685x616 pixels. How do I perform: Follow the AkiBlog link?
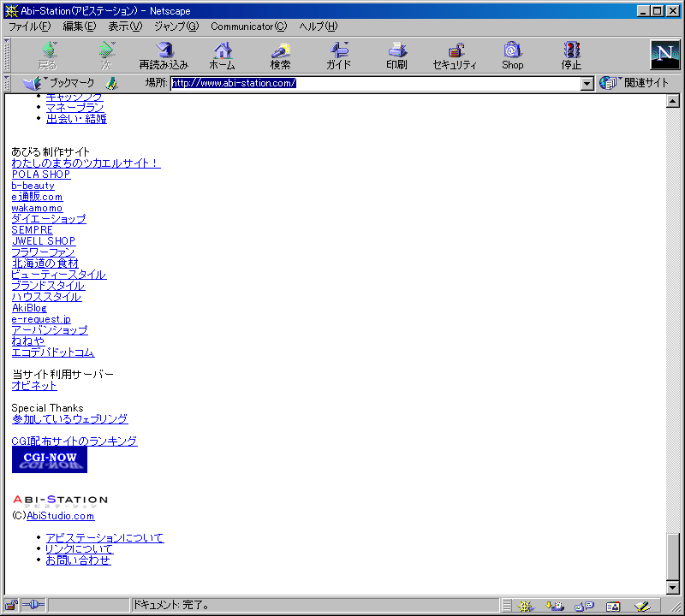[x=29, y=308]
